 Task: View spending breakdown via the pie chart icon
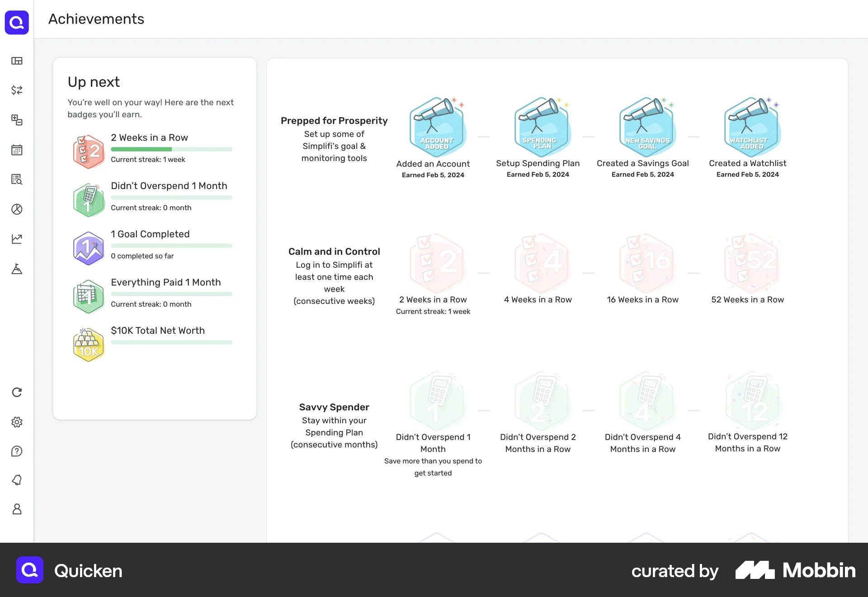(17, 209)
